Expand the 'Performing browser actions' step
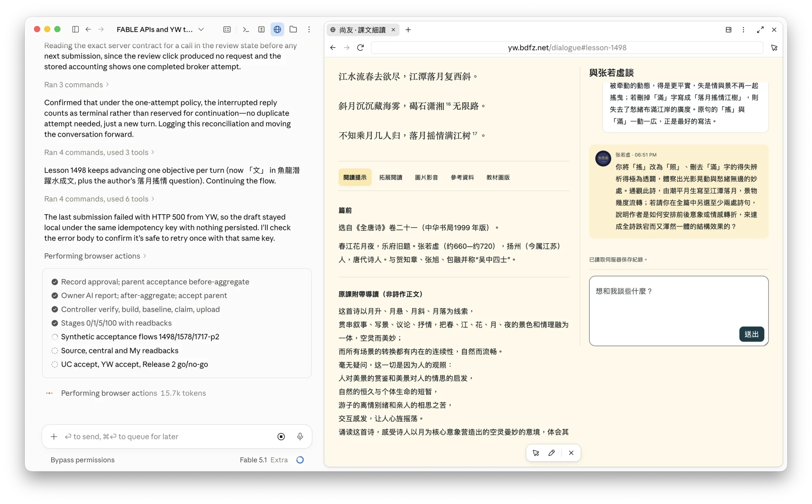The image size is (812, 504). click(95, 256)
